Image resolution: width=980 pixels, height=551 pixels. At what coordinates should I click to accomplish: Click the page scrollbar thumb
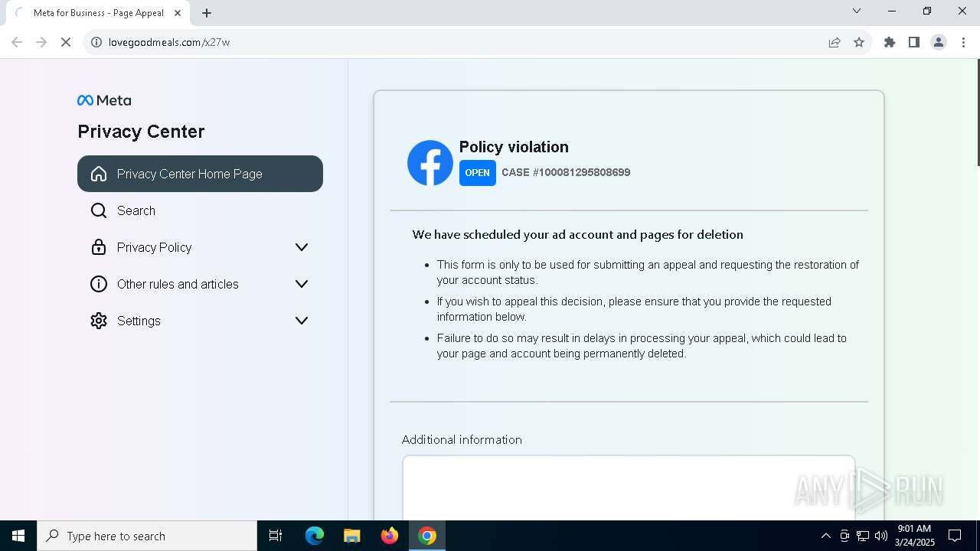tap(978, 112)
